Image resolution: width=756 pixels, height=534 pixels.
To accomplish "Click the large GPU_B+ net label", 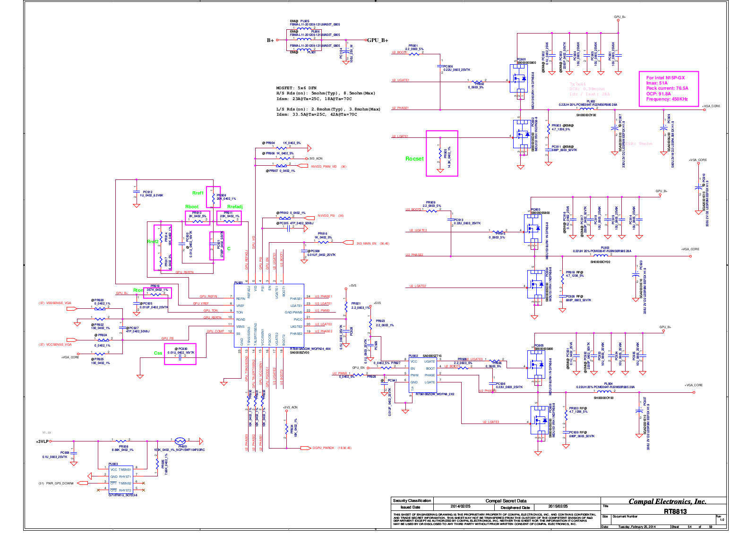I will click(x=378, y=40).
